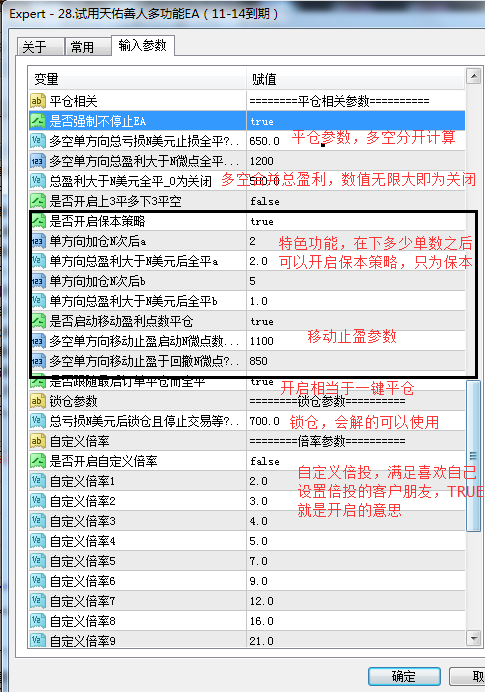Click the double icon for 自定义倍率1
This screenshot has width=485, height=692.
click(x=38, y=481)
